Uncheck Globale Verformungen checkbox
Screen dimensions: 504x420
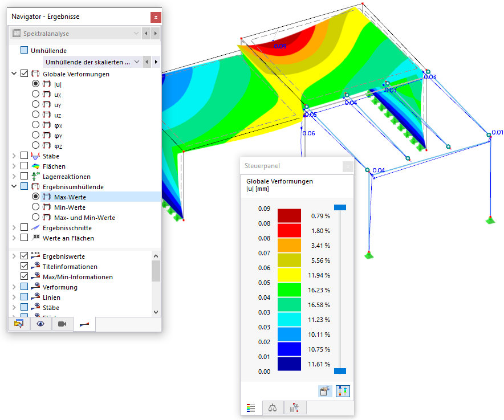point(24,74)
